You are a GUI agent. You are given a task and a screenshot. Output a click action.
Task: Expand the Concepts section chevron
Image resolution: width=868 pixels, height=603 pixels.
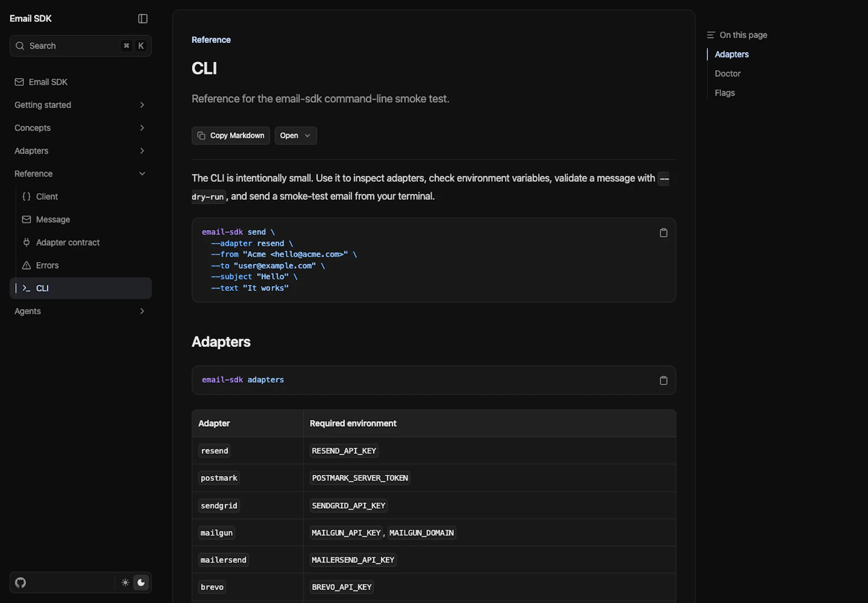coord(142,128)
